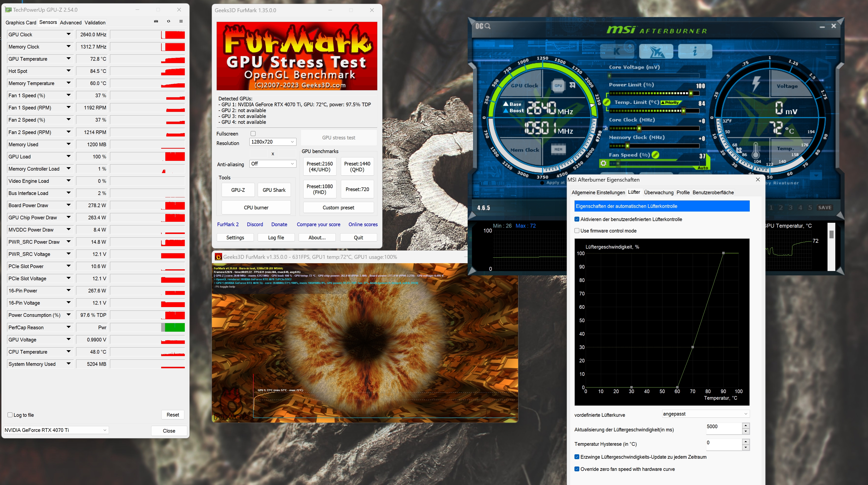The width and height of the screenshot is (868, 485).
Task: Click the fan speed settings gear icon
Action: (603, 163)
